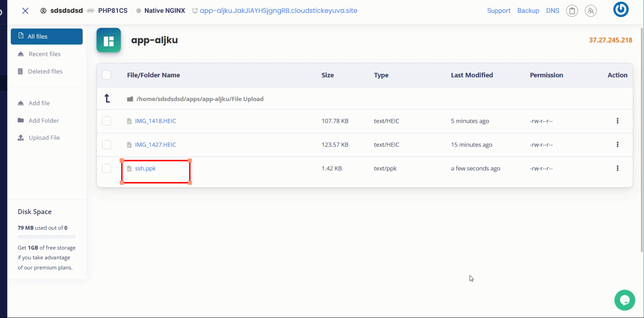The width and height of the screenshot is (644, 318).
Task: Tick the checkbox for IMG_1418.HEIC
Action: coord(107,121)
